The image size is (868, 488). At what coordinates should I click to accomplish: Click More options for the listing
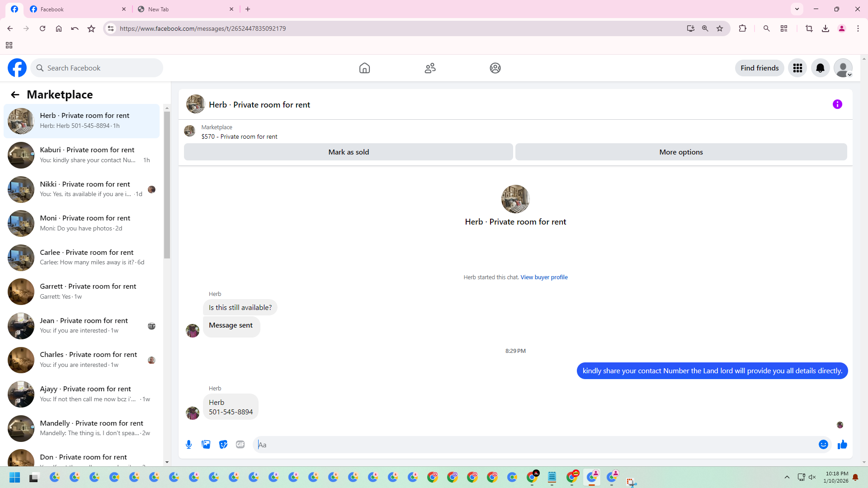pyautogui.click(x=681, y=152)
